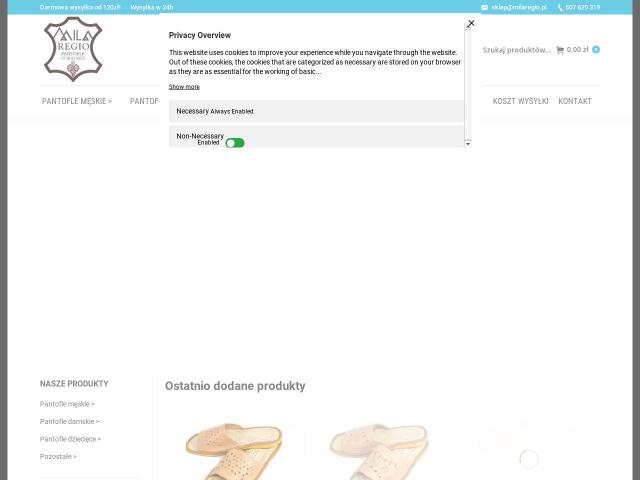The height and width of the screenshot is (480, 640).
Task: Click the scrollbar down arrow in dialog
Action: (x=468, y=144)
